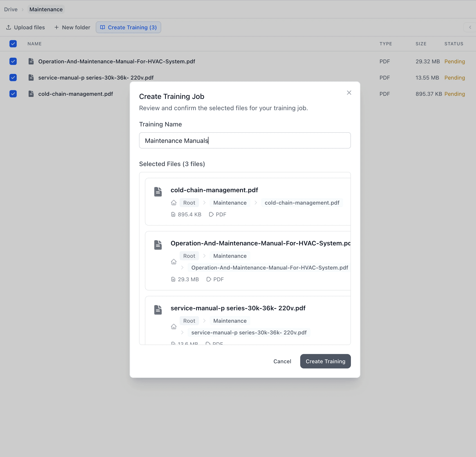Click the file icon next to service-manual row

click(31, 78)
